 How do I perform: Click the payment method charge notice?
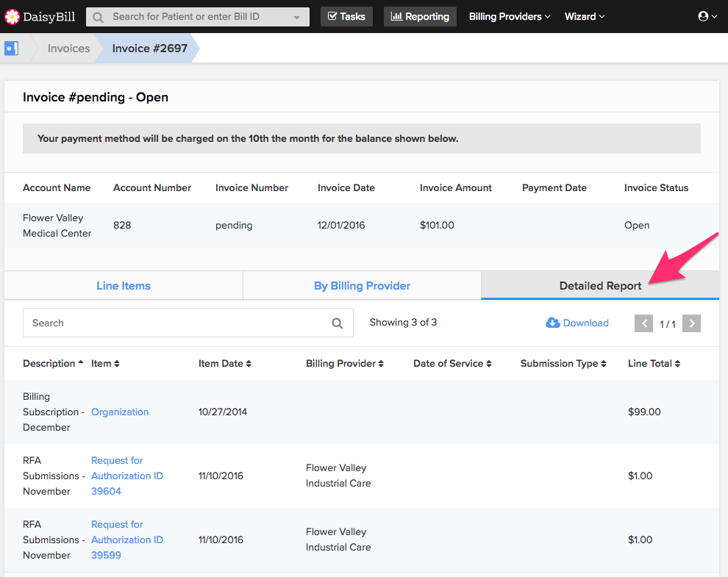click(x=362, y=138)
